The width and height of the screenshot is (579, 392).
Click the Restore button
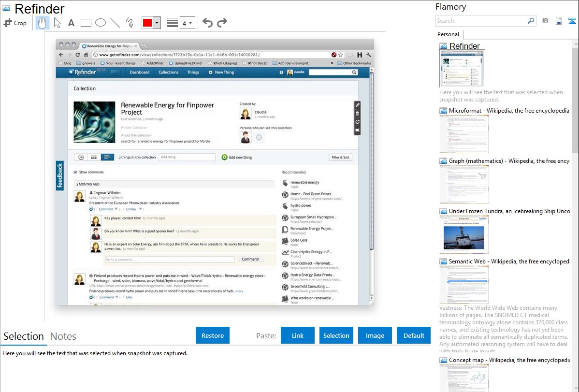pos(213,335)
